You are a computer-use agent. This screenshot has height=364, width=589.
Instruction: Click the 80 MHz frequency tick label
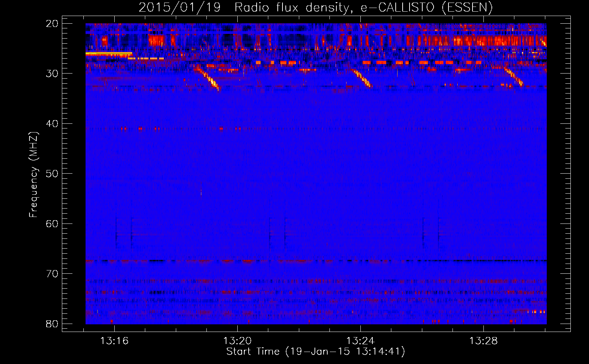[52, 324]
